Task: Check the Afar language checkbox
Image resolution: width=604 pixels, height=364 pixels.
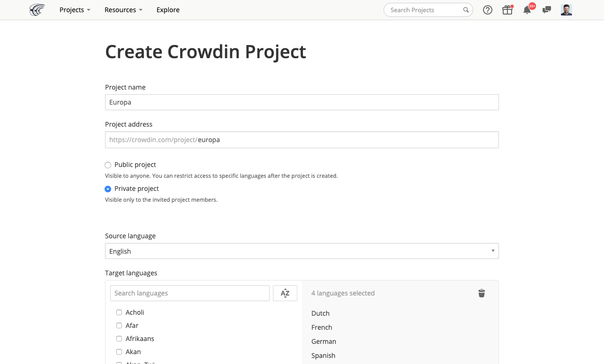Action: pos(119,326)
